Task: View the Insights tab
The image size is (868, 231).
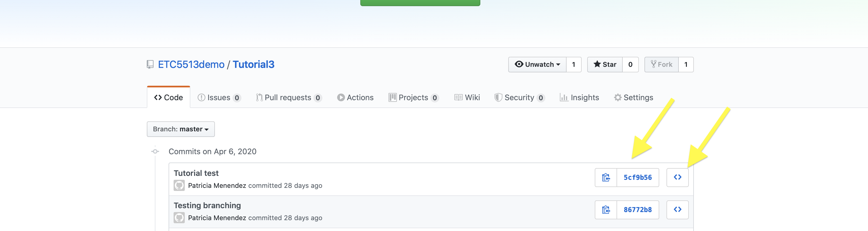Action: point(579,97)
